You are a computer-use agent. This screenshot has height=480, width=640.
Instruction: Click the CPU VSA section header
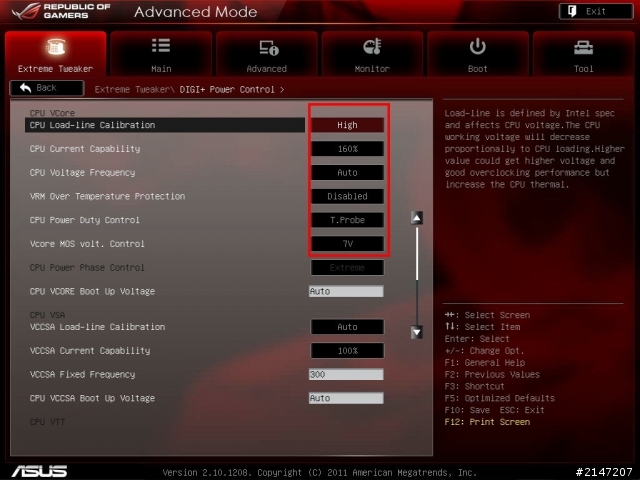tap(47, 315)
